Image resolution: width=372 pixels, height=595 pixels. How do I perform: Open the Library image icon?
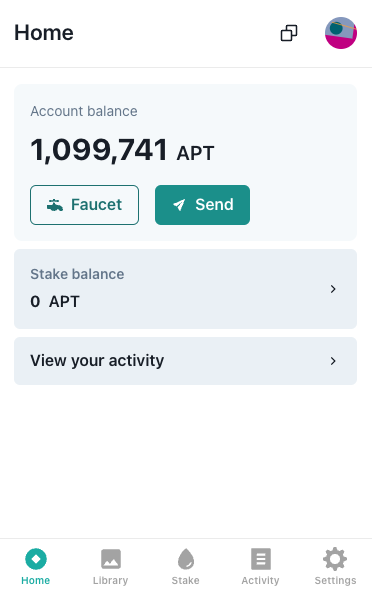(110, 559)
